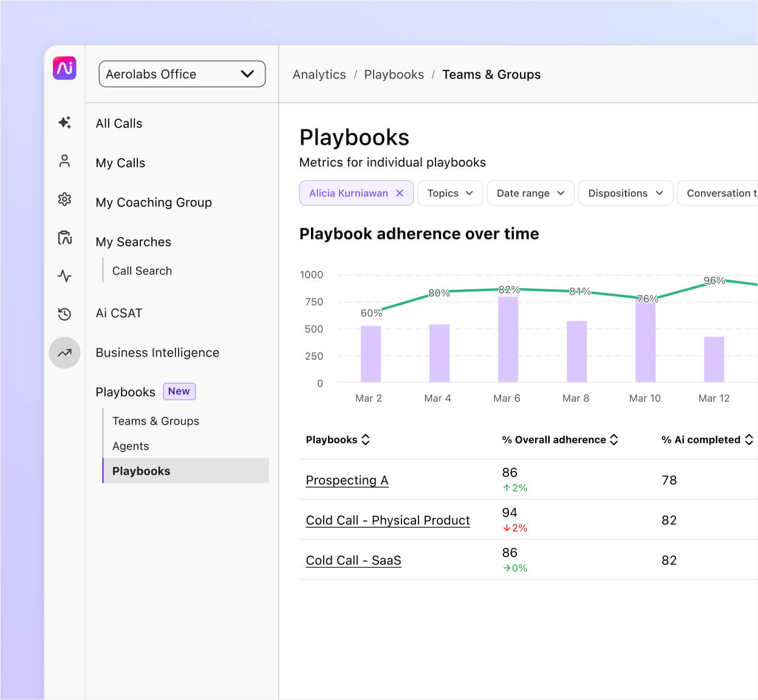Select Agents under Playbooks
The width and height of the screenshot is (758, 700).
(x=130, y=445)
